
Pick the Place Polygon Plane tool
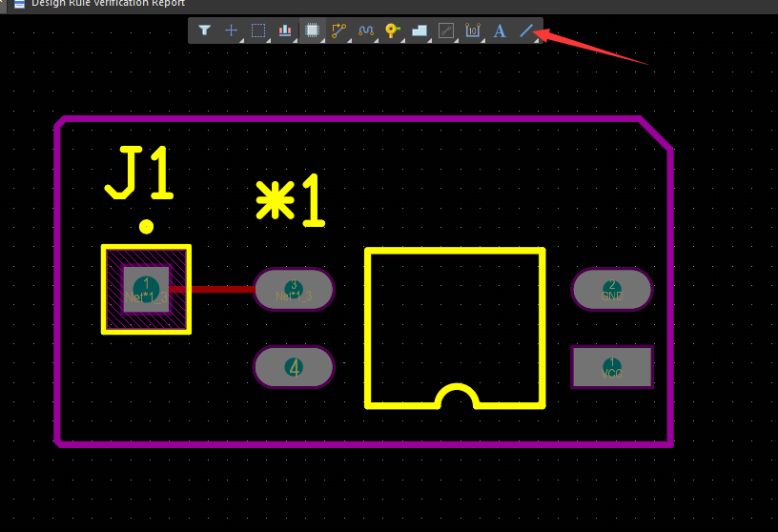pyautogui.click(x=420, y=31)
